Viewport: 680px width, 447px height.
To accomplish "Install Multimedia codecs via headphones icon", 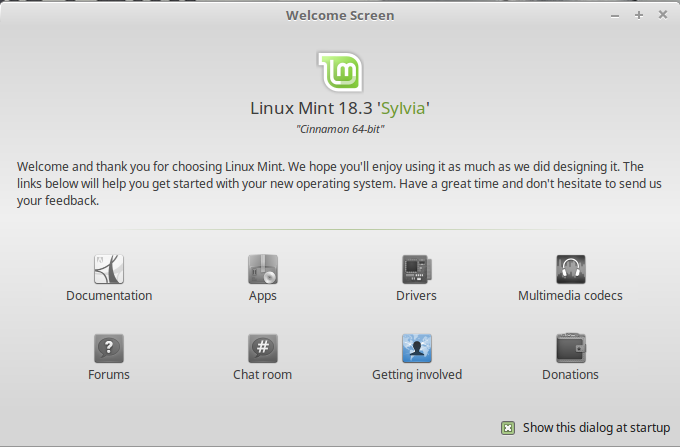I will pyautogui.click(x=571, y=269).
